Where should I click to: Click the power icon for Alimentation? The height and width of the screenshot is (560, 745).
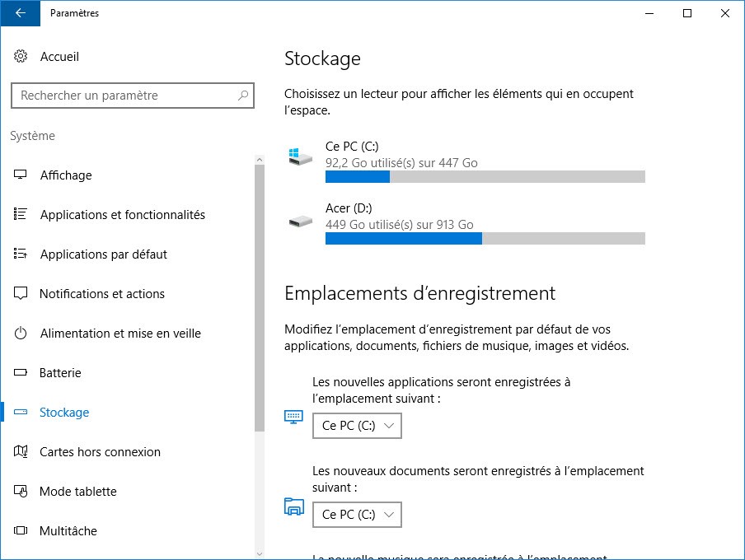21,334
